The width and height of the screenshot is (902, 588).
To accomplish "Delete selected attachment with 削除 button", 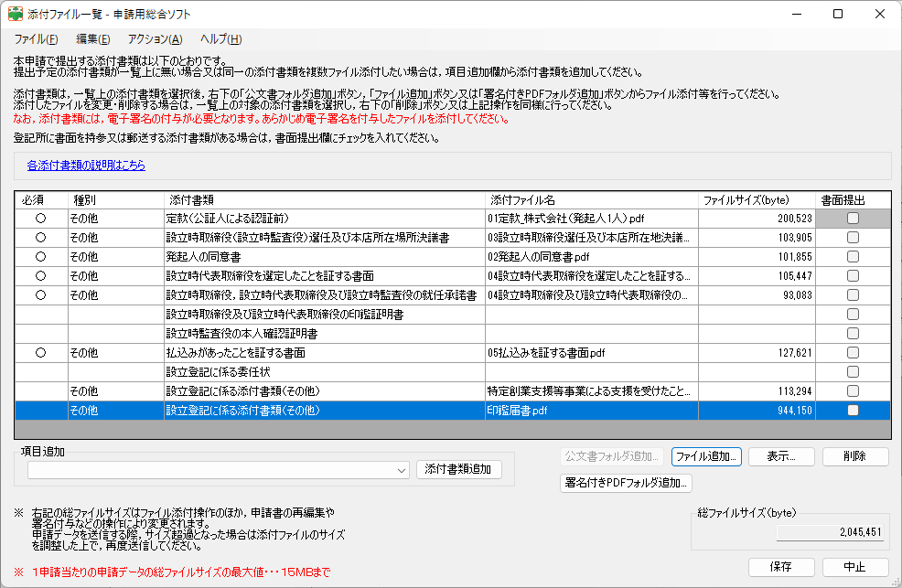I will point(855,456).
